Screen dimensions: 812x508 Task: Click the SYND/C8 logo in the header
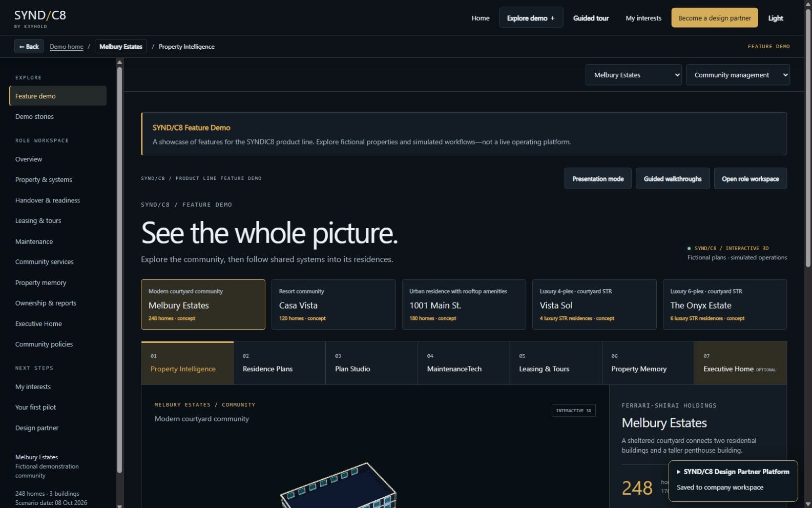pyautogui.click(x=40, y=18)
